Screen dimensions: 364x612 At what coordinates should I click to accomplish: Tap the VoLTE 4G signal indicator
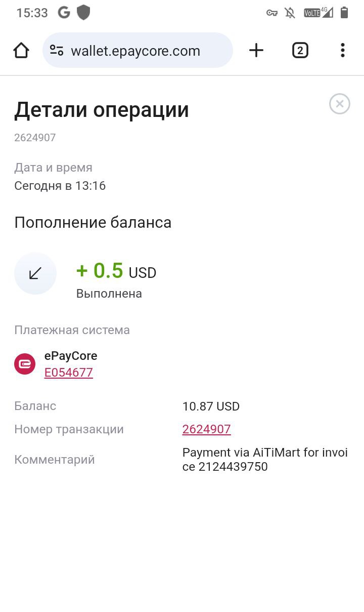[318, 12]
